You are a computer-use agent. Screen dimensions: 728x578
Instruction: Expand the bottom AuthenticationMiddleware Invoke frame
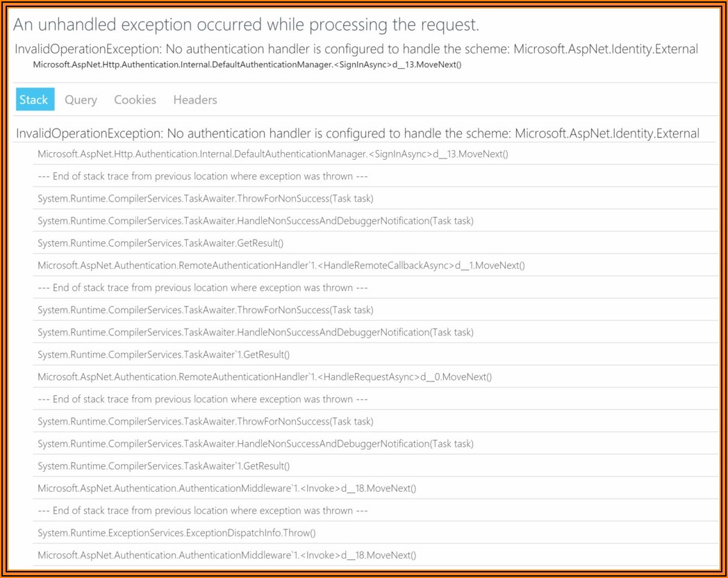coord(226,555)
